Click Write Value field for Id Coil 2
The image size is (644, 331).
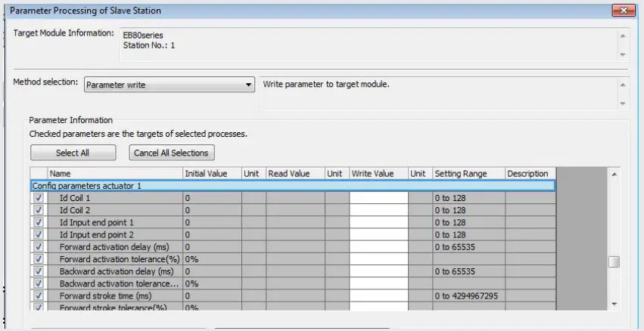(378, 210)
